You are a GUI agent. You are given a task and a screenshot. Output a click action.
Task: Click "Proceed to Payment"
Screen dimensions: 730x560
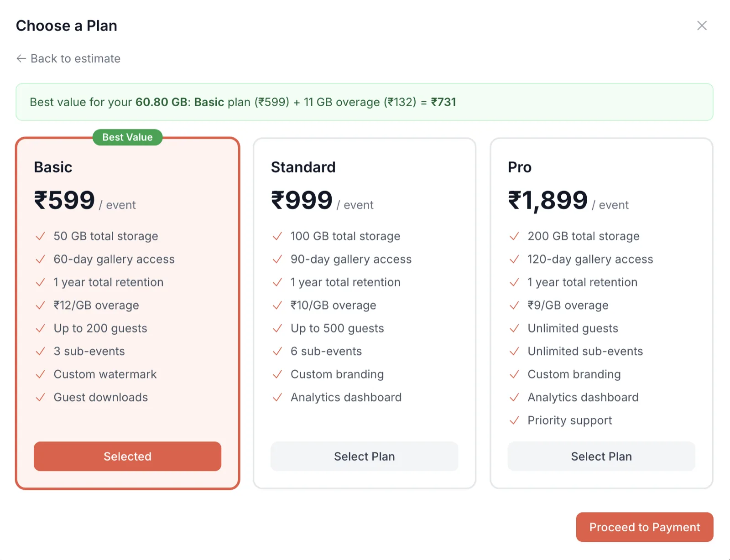coord(644,527)
